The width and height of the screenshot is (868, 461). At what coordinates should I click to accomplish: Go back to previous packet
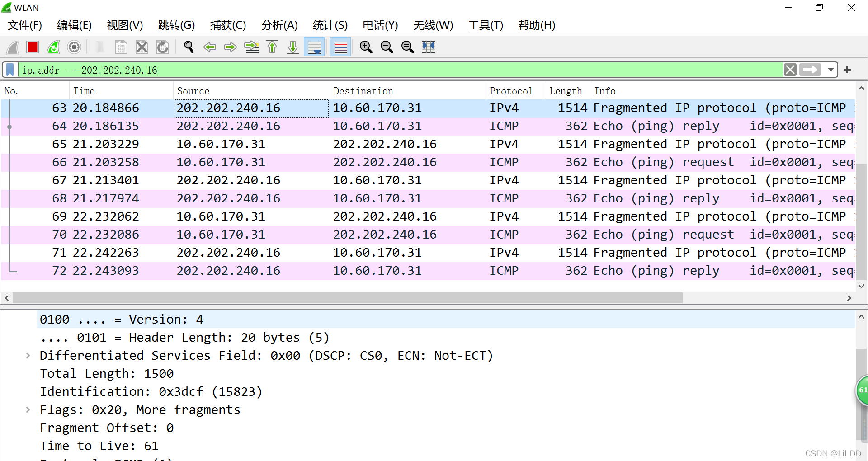pyautogui.click(x=210, y=47)
